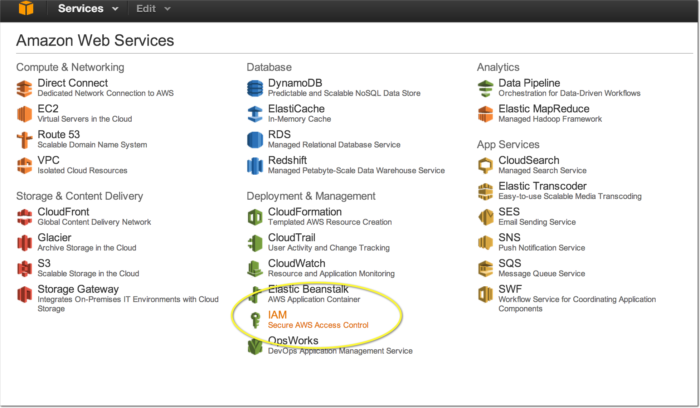Click the EC2 service icon
This screenshot has width=700, height=408.
(x=25, y=114)
